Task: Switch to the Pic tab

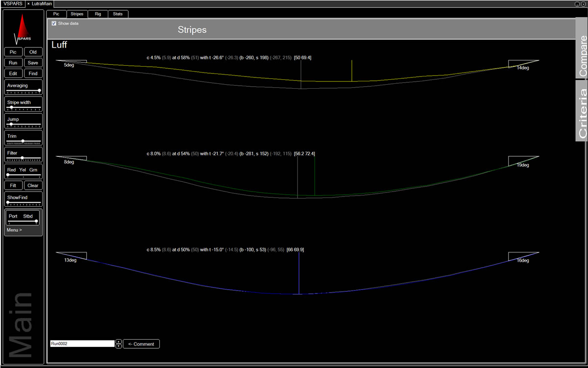Action: 56,14
